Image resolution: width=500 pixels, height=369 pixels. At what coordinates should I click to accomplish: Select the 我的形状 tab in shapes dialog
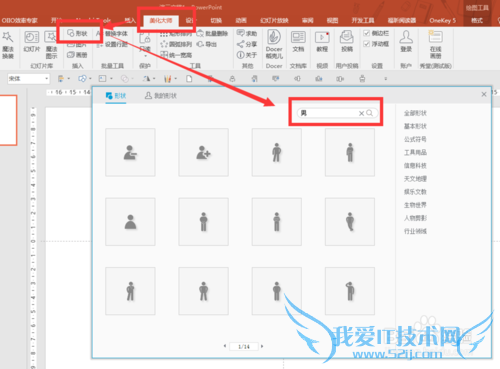[161, 96]
